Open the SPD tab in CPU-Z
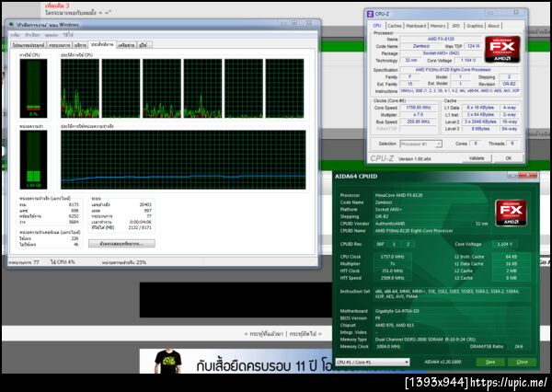Screen dimensions: 552x392 click(456, 26)
